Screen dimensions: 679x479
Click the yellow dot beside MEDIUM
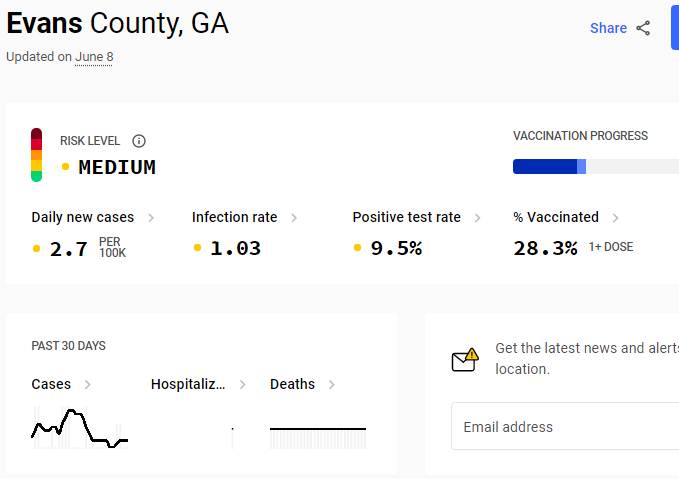point(65,167)
